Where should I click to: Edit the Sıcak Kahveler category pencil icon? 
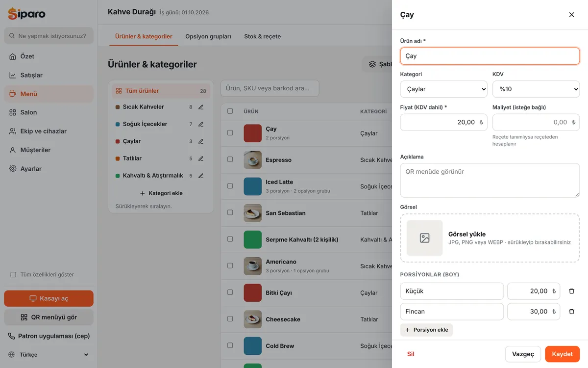pyautogui.click(x=201, y=107)
